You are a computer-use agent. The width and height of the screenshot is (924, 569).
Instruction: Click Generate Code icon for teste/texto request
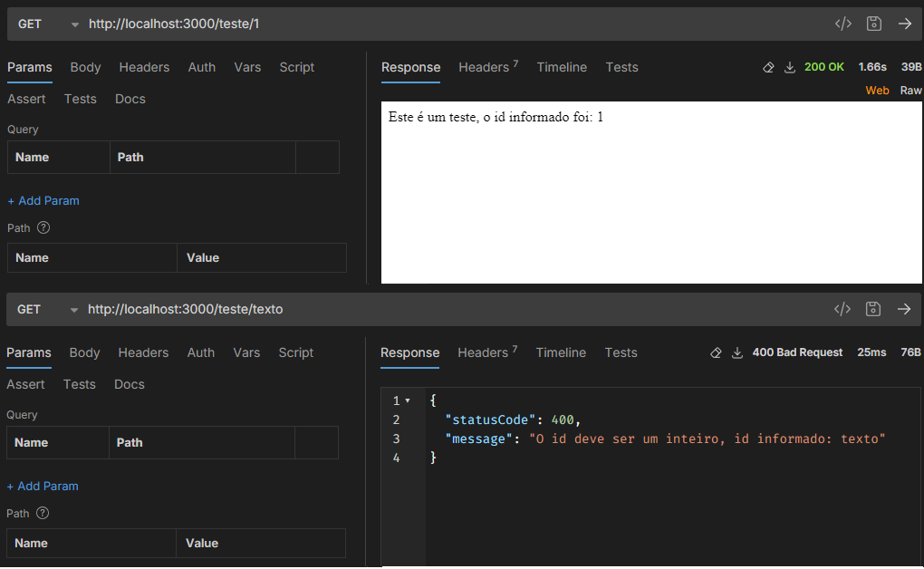point(842,309)
